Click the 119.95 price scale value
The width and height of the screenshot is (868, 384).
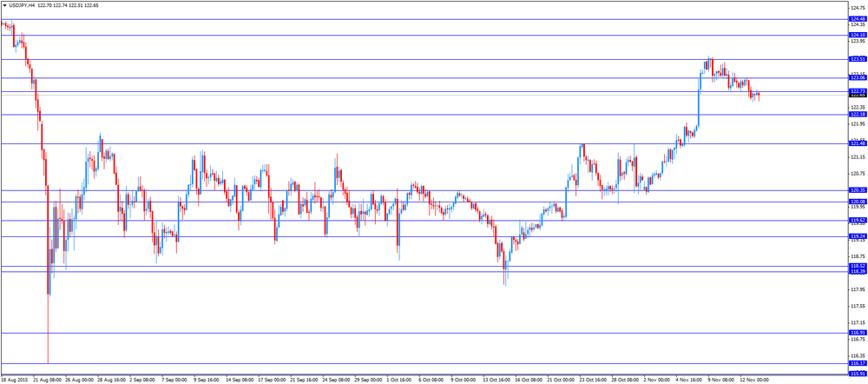coord(858,207)
